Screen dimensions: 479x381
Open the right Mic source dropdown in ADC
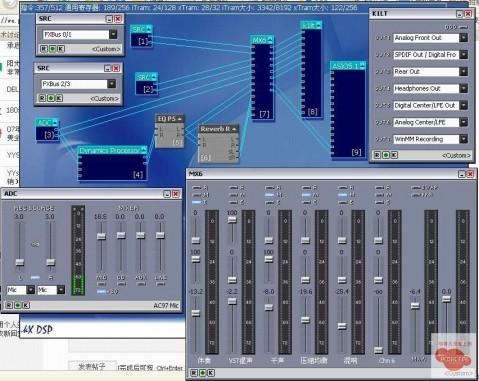coord(61,290)
